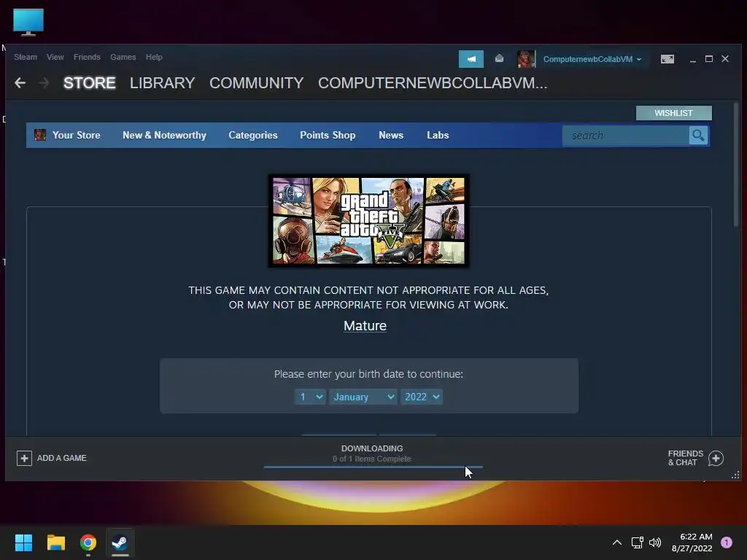Click the forward navigation arrow
747x560 pixels.
pos(44,83)
